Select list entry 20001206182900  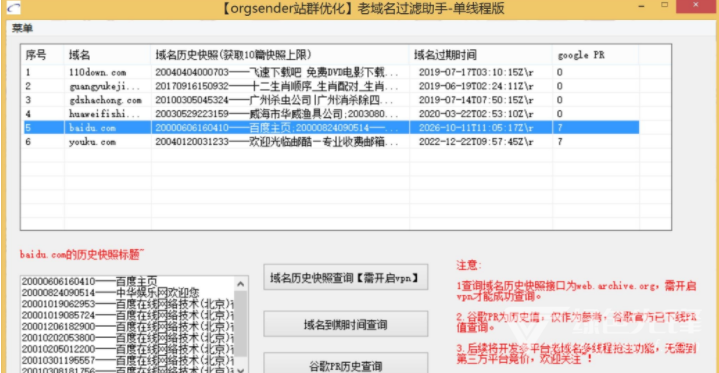coord(127,326)
